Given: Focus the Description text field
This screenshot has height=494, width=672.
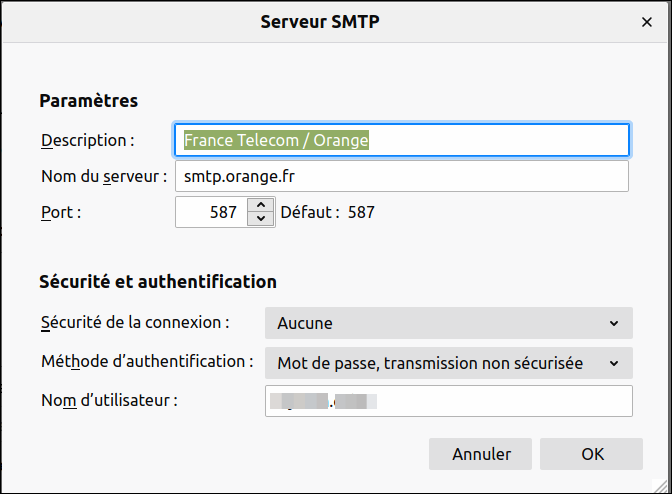Looking at the screenshot, I should 402,140.
